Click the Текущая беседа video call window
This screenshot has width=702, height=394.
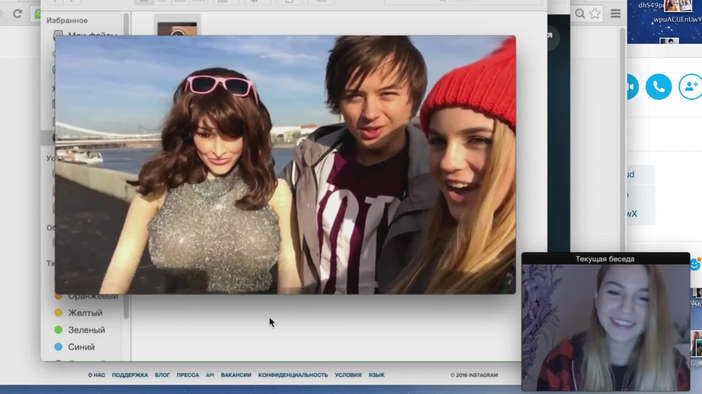pyautogui.click(x=606, y=321)
